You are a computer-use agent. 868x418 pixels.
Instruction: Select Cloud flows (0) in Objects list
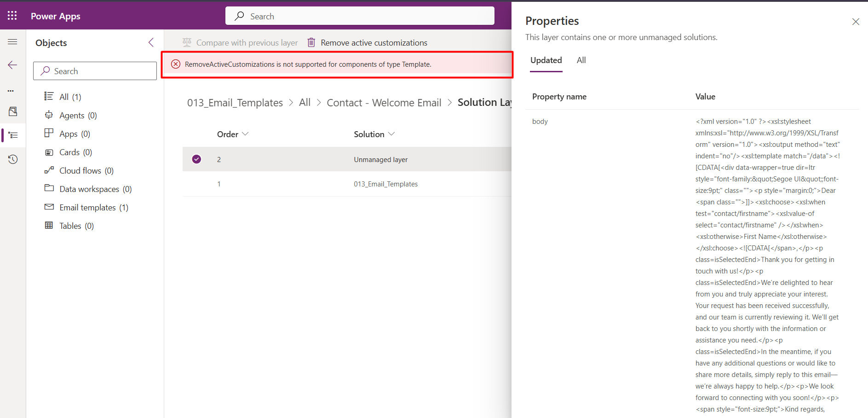(86, 170)
